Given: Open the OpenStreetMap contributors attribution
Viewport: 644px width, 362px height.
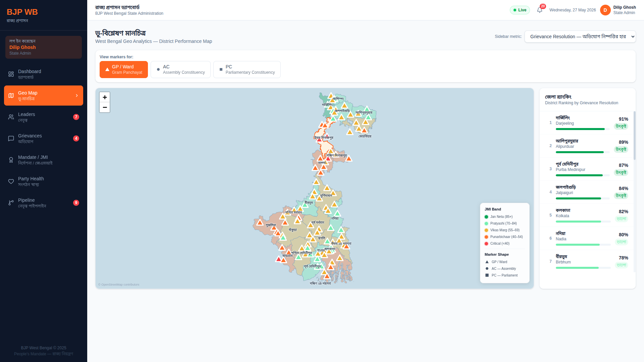Looking at the screenshot, I should (119, 285).
